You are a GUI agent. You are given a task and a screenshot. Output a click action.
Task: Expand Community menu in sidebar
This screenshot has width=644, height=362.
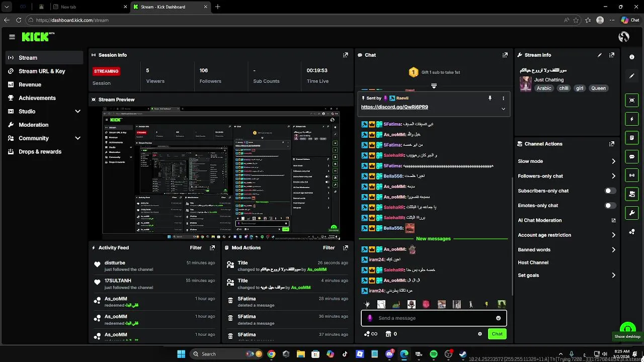click(77, 138)
